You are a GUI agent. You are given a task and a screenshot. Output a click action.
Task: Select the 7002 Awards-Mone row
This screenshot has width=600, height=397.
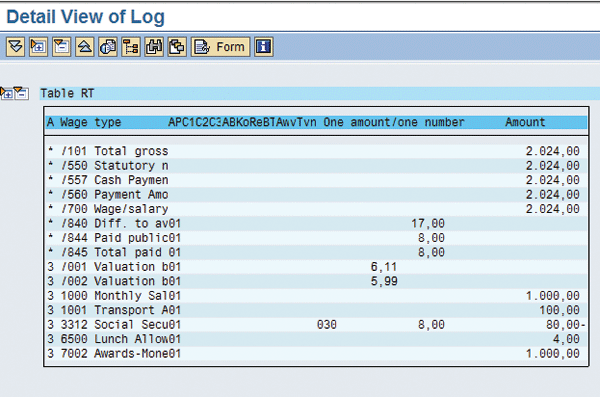point(316,354)
